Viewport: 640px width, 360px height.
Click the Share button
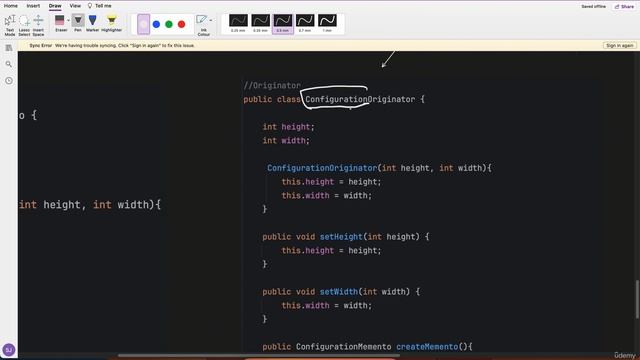pyautogui.click(x=624, y=7)
